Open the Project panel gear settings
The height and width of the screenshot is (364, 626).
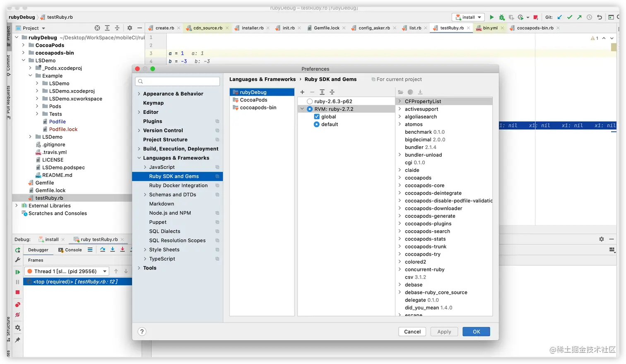tap(130, 28)
